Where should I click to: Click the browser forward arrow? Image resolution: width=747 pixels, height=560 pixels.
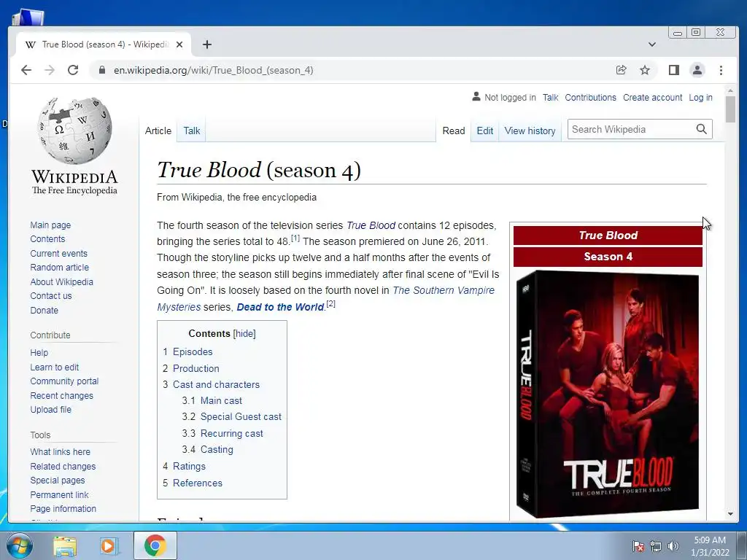(x=50, y=70)
